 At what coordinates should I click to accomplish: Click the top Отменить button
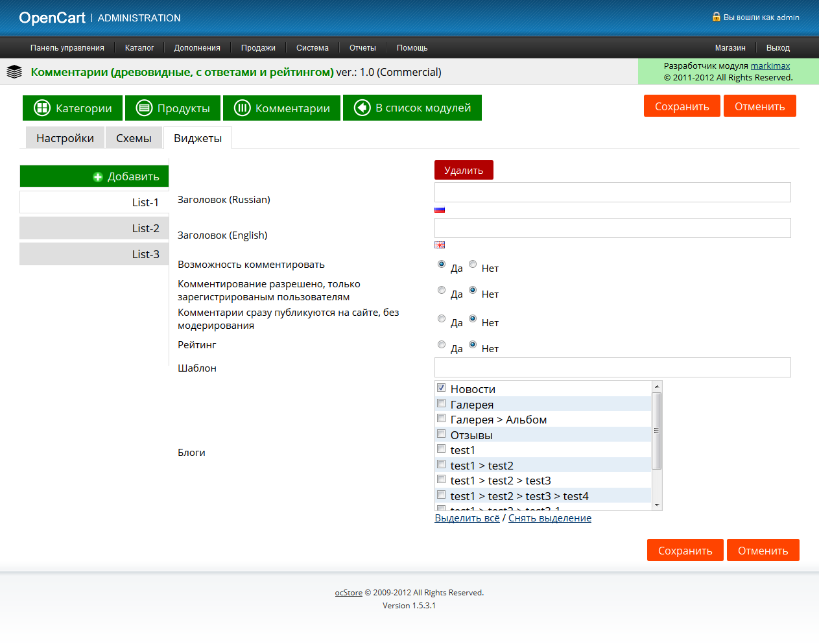click(760, 106)
